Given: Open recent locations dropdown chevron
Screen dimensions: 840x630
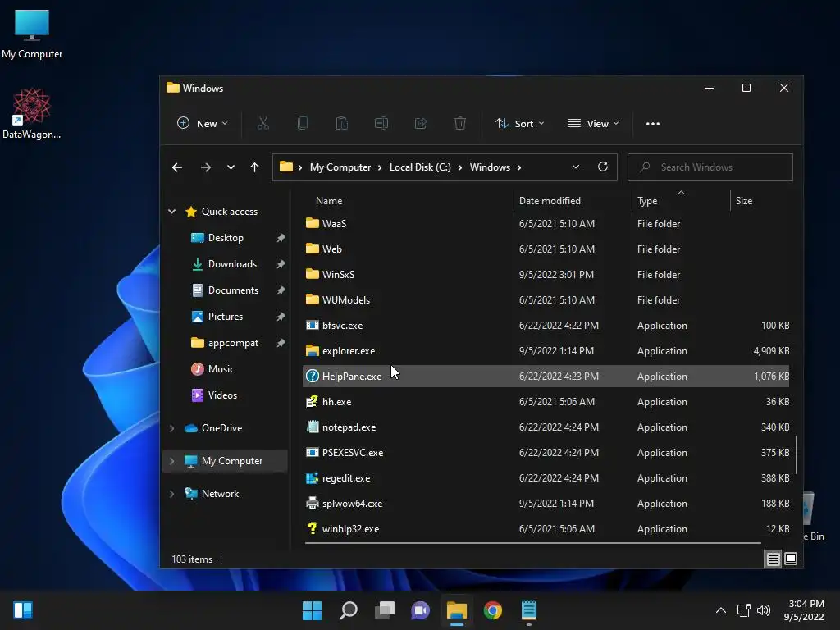Looking at the screenshot, I should click(231, 167).
